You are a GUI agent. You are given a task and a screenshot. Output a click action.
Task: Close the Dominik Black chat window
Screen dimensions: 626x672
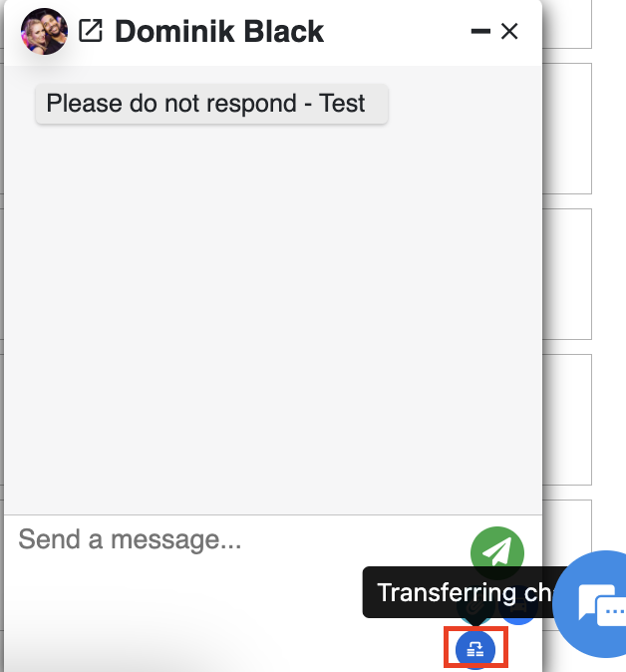509,31
